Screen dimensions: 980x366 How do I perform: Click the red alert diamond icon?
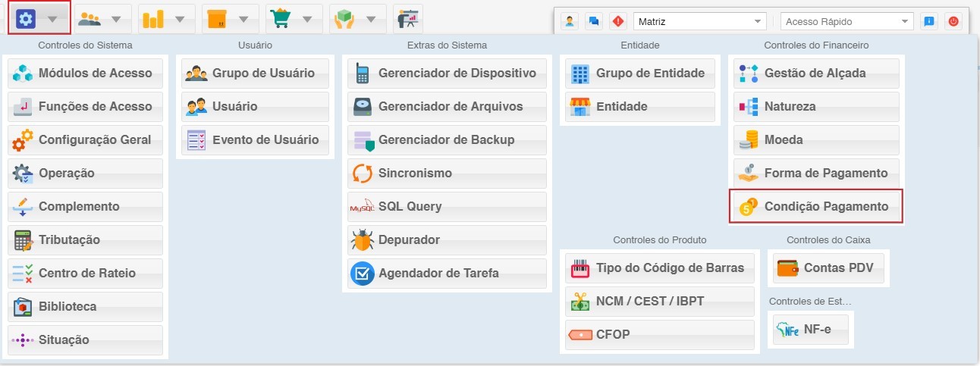tap(618, 21)
